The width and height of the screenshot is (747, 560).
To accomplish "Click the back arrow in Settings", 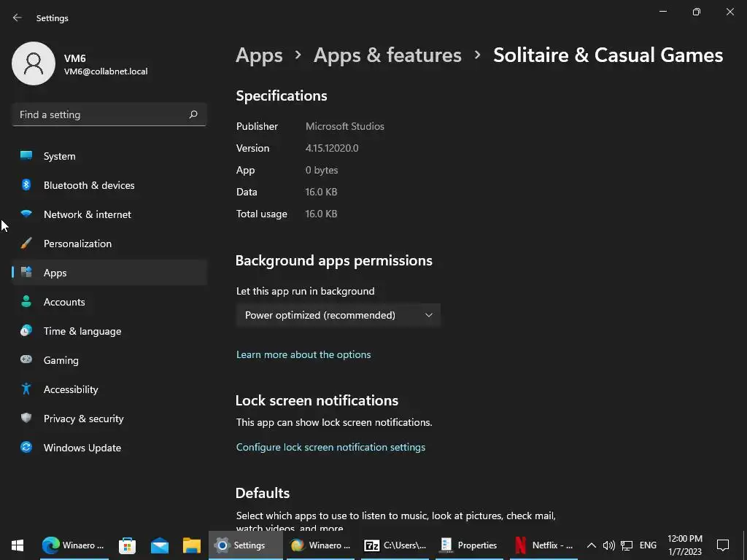I will pos(18,17).
